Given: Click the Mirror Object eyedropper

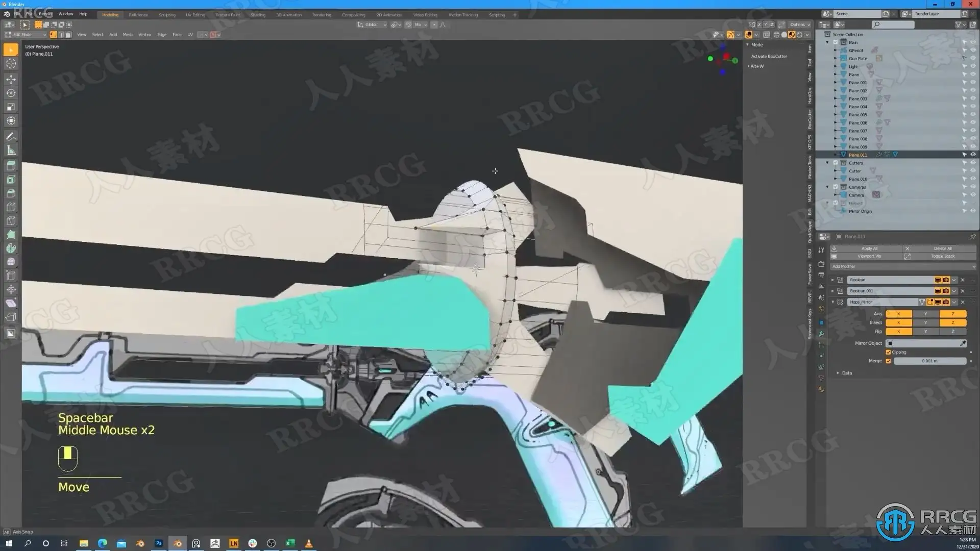Looking at the screenshot, I should tap(963, 343).
